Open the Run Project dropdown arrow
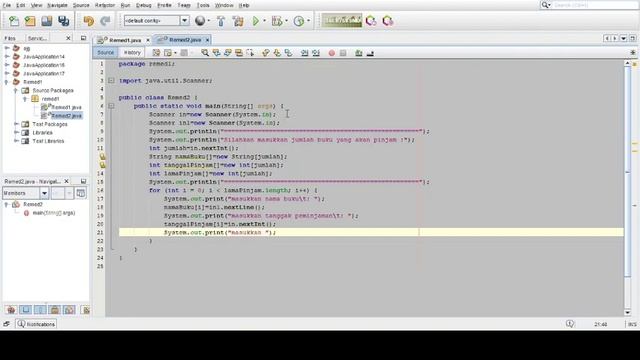 [264, 21]
